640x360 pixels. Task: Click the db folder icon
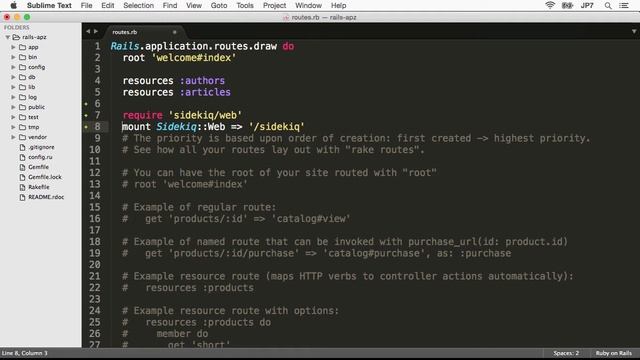[x=22, y=77]
